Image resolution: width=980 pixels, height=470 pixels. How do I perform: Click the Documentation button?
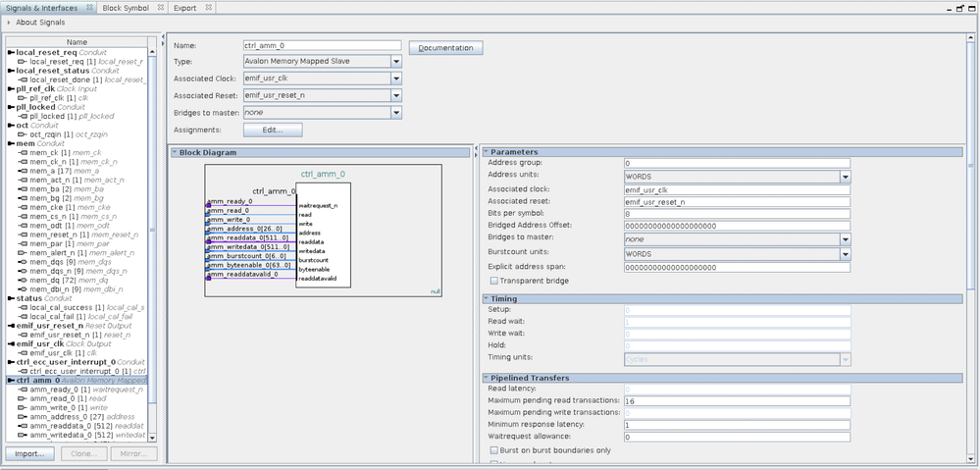pos(446,48)
